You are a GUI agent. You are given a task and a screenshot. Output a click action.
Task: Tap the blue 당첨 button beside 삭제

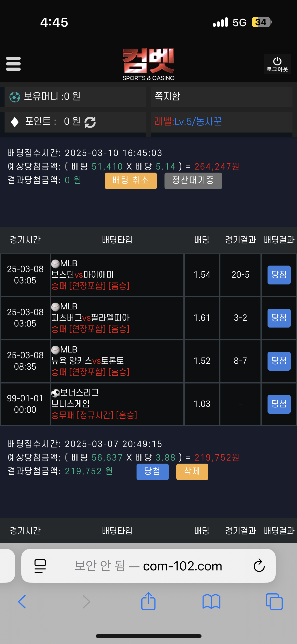152,472
